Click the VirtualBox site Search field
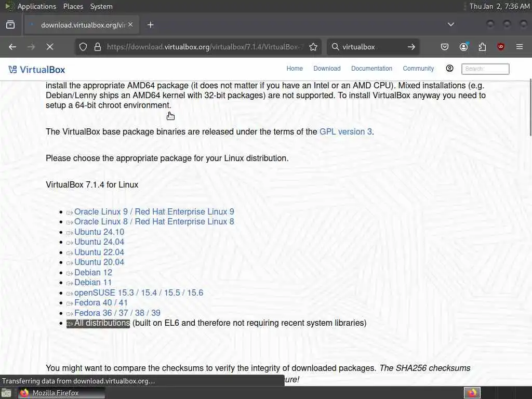This screenshot has height=399, width=532. 485,69
